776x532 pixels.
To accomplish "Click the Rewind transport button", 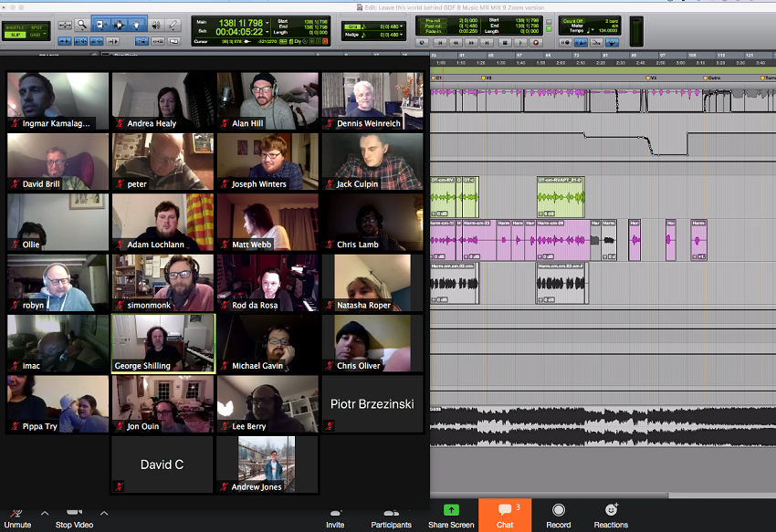I will 456,43.
